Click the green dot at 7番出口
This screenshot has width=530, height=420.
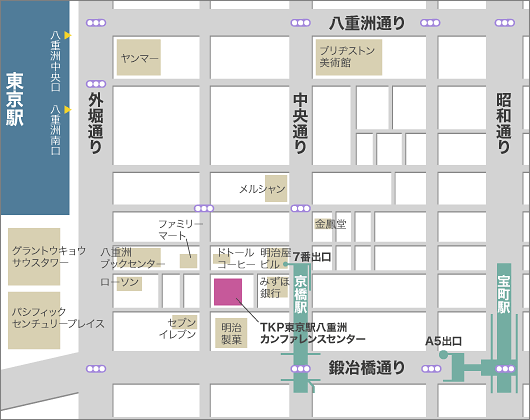[286, 264]
